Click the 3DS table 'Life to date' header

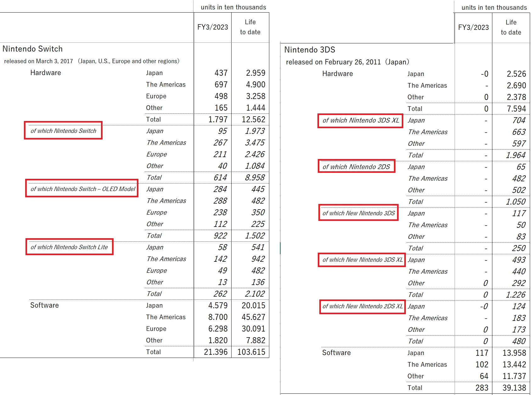pyautogui.click(x=511, y=27)
